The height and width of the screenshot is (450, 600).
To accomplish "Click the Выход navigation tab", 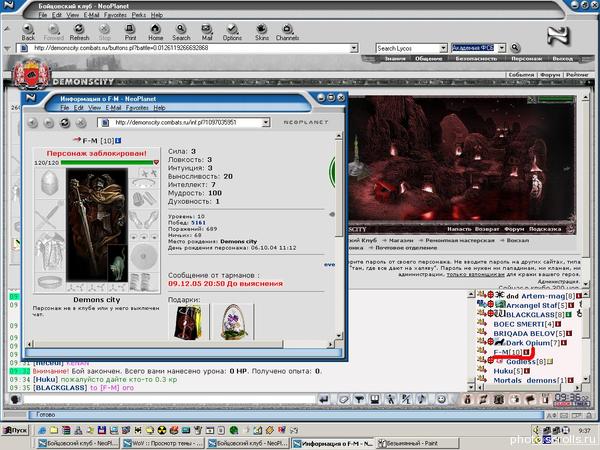I will point(562,59).
